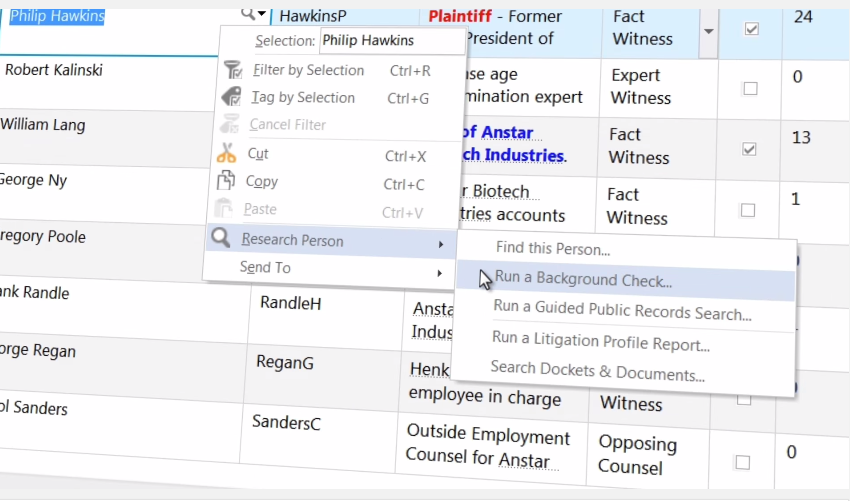Click the count value 13 cell

801,137
